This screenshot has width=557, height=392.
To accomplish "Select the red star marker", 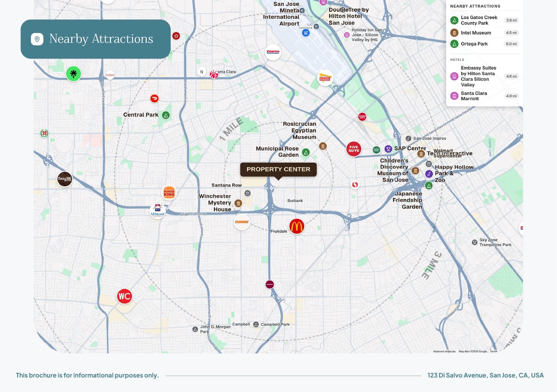I will point(176,36).
